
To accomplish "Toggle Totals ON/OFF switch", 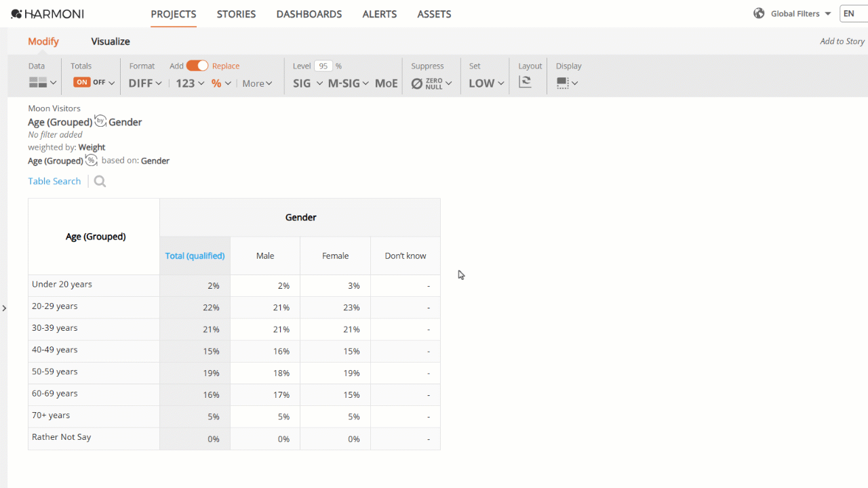I will point(90,83).
